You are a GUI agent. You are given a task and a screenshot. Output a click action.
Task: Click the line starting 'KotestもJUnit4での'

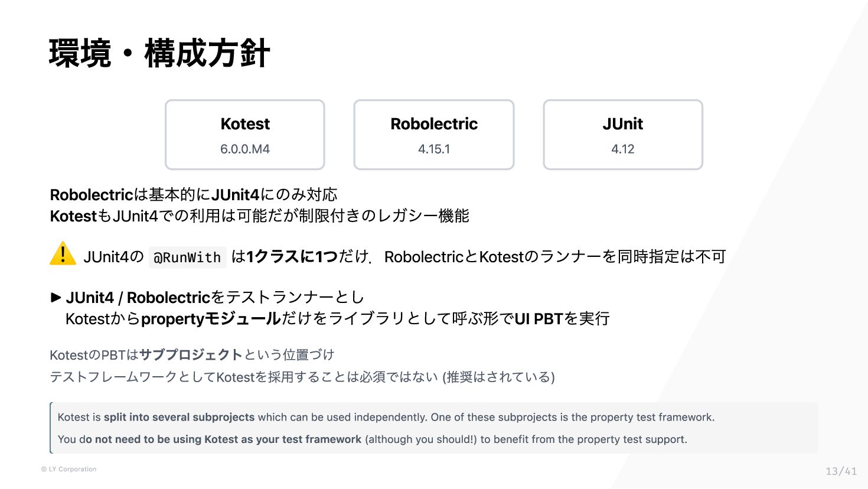(x=260, y=216)
